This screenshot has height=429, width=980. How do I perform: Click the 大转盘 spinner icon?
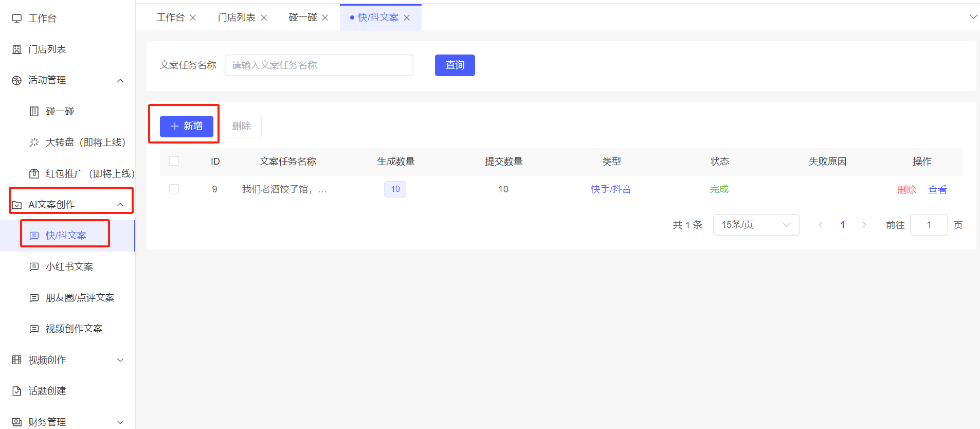tap(34, 142)
